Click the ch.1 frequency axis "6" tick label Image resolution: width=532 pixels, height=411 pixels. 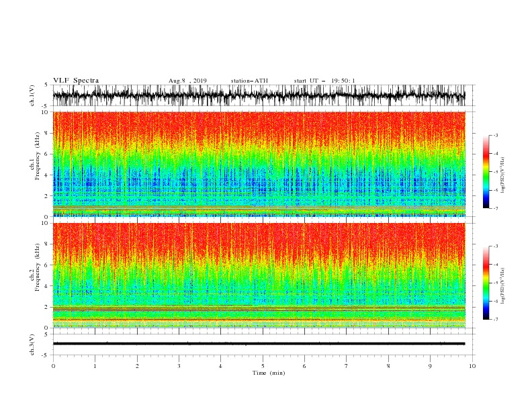(47, 154)
